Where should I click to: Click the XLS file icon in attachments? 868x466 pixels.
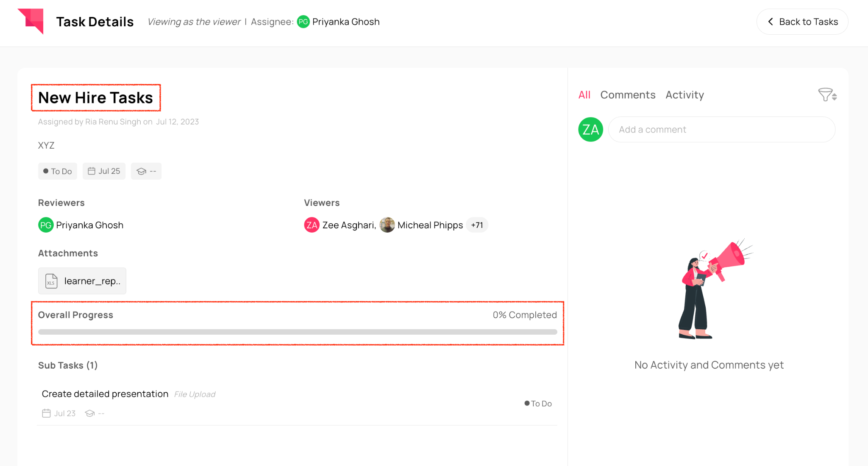pyautogui.click(x=51, y=281)
